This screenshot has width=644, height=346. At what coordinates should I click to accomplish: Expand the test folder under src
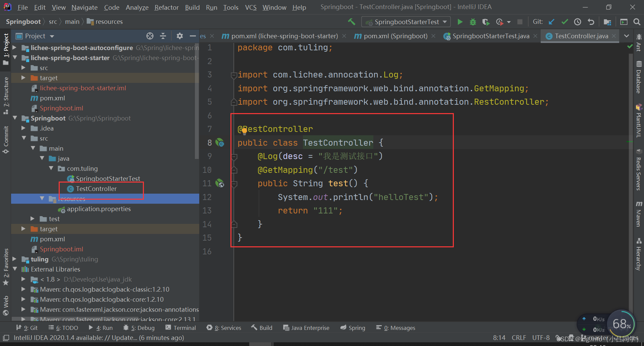click(x=33, y=219)
